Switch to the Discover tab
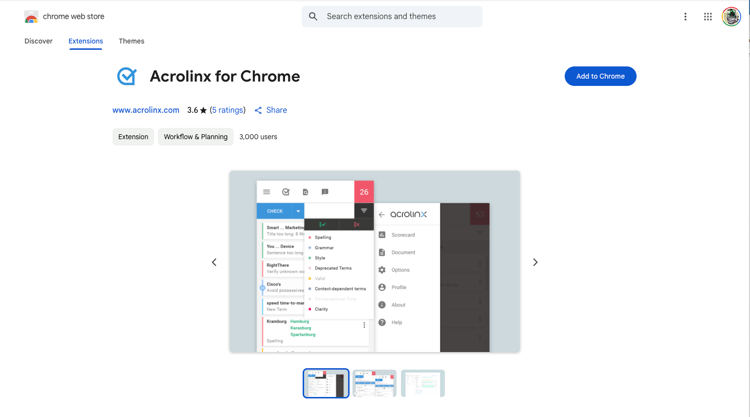The height and width of the screenshot is (417, 750). pos(38,41)
